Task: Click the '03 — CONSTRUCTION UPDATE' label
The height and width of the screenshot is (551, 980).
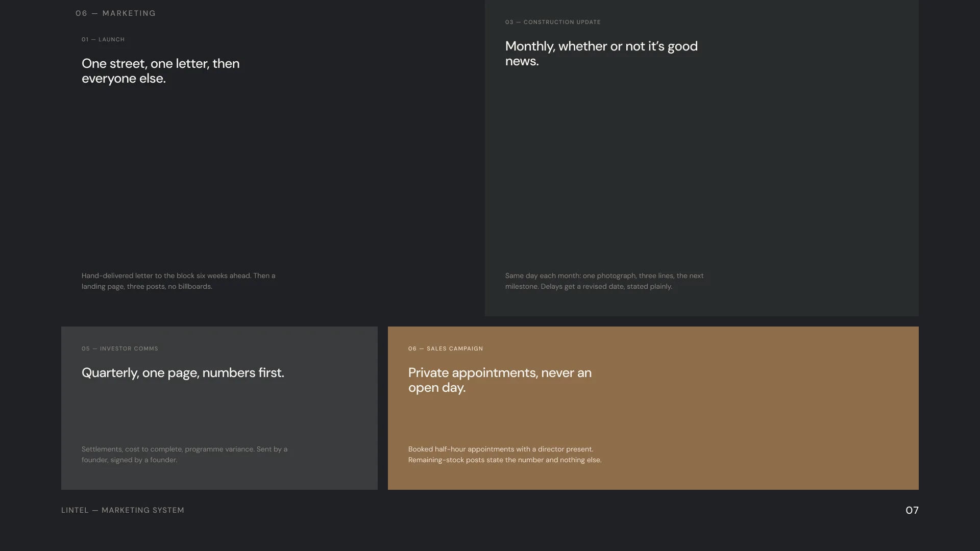Action: (553, 22)
